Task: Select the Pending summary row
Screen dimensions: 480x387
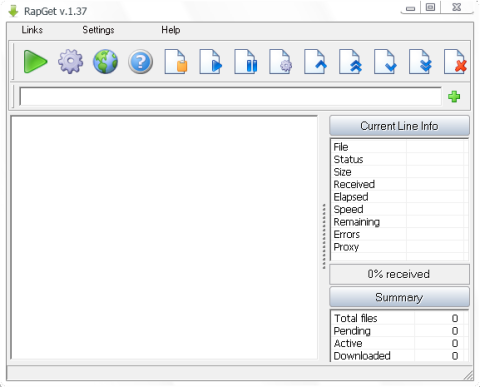Action: click(399, 331)
